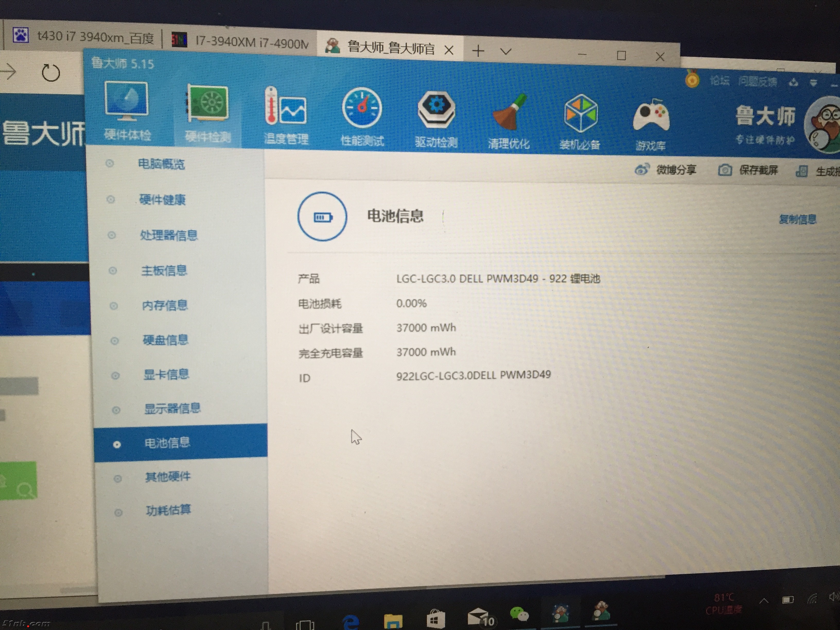The height and width of the screenshot is (630, 840).
Task: Click battery icon in system tray
Action: tap(788, 600)
